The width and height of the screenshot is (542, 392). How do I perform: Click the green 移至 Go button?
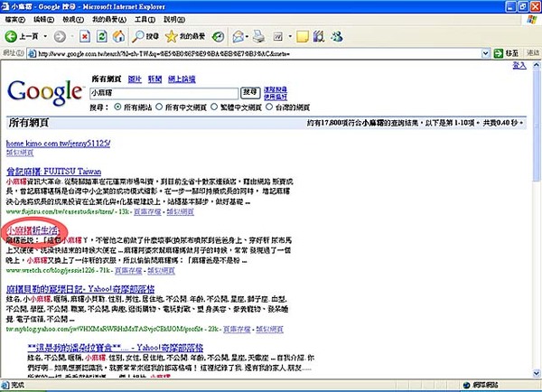pyautogui.click(x=507, y=53)
